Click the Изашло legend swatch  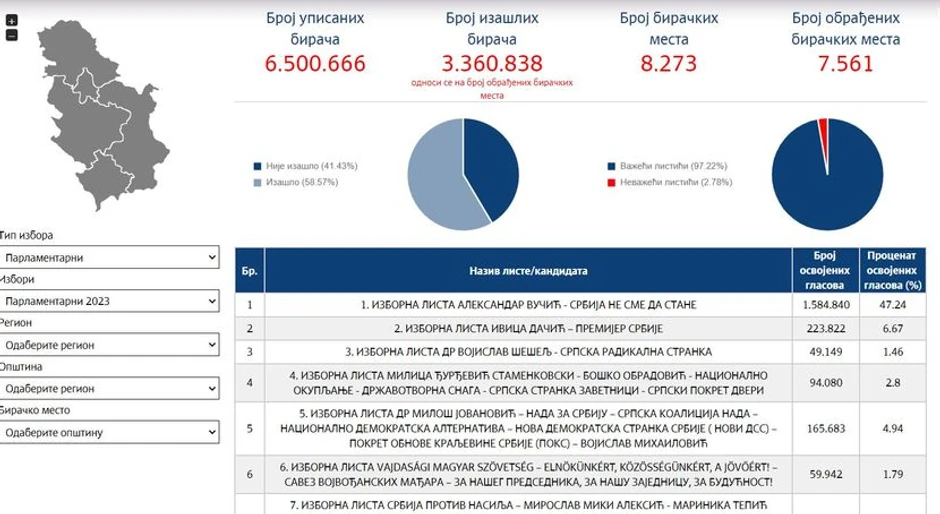258,182
